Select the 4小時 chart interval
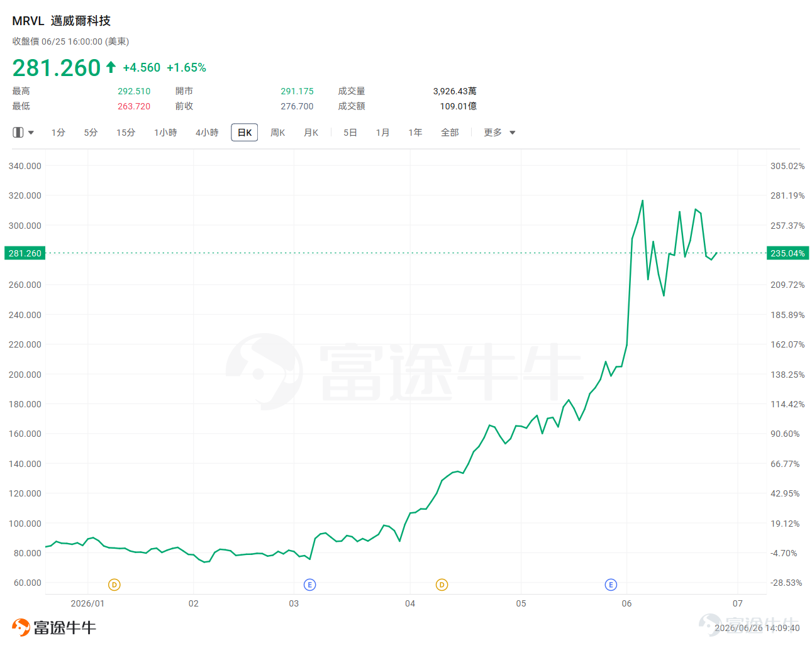 tap(207, 133)
